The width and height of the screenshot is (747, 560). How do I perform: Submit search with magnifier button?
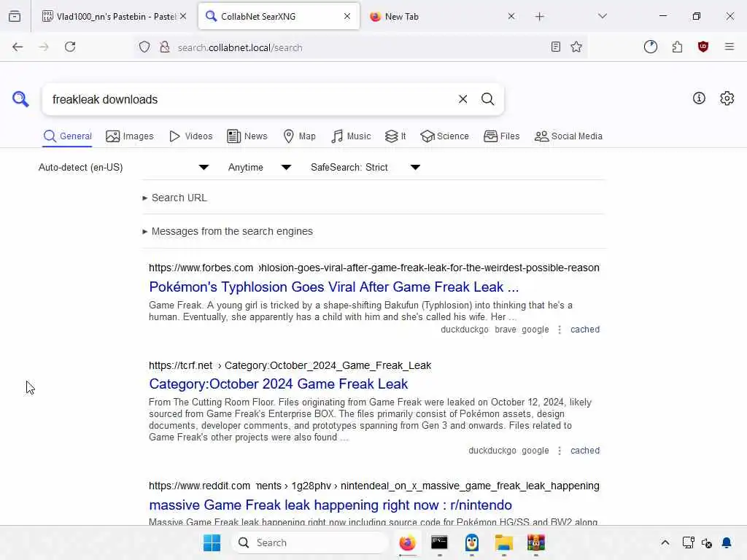(x=487, y=99)
